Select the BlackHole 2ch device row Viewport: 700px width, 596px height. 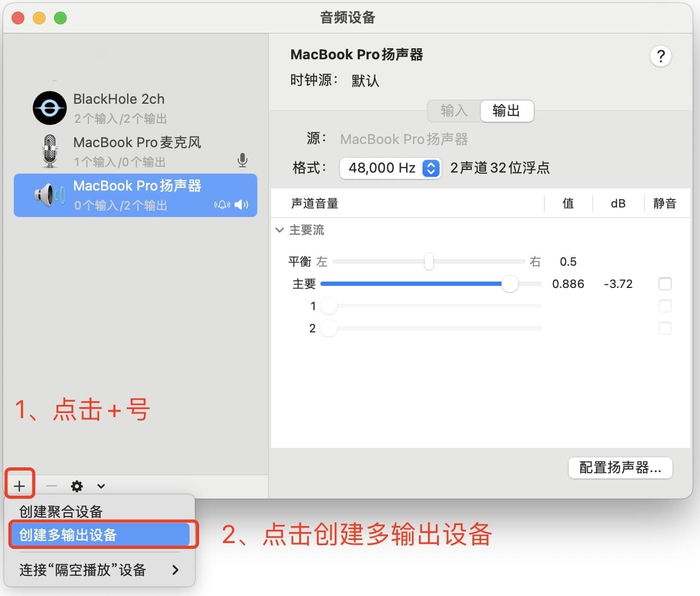136,108
